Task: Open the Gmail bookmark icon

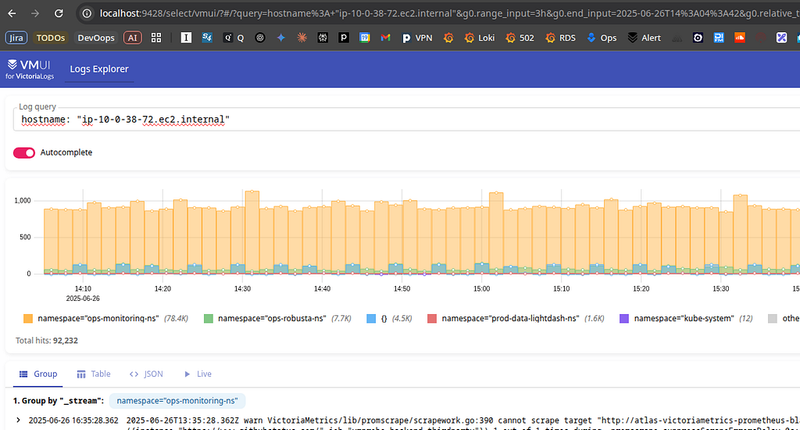Action: 386,38
